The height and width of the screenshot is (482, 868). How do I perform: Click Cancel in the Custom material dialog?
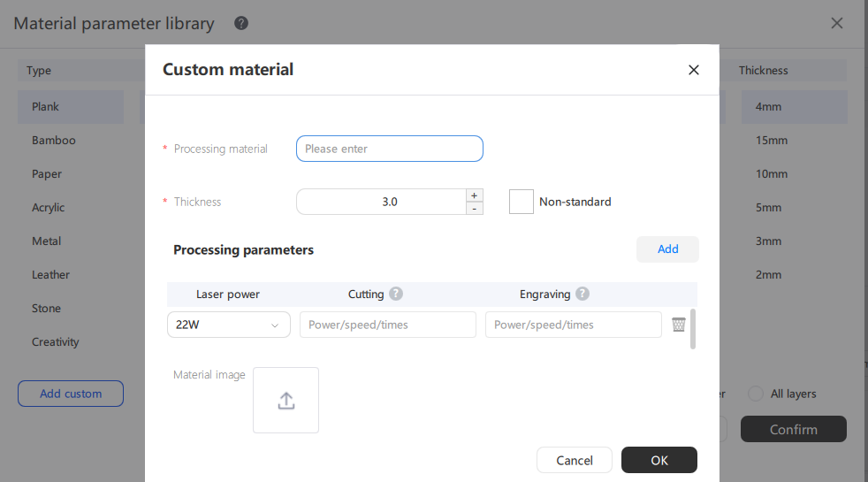(574, 460)
